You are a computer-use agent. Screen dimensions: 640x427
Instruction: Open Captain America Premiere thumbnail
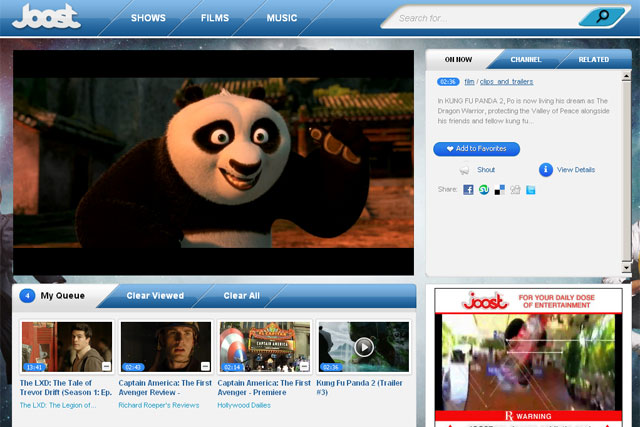tap(264, 347)
